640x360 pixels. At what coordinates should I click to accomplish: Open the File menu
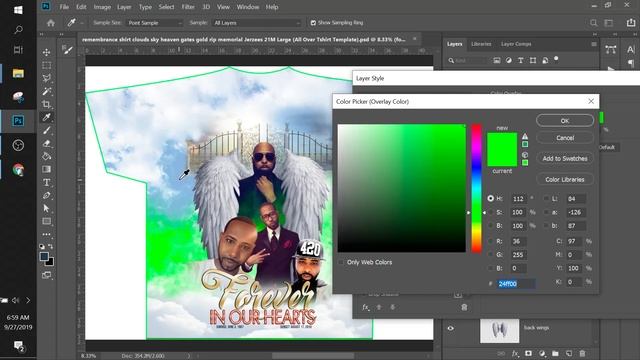(64, 7)
